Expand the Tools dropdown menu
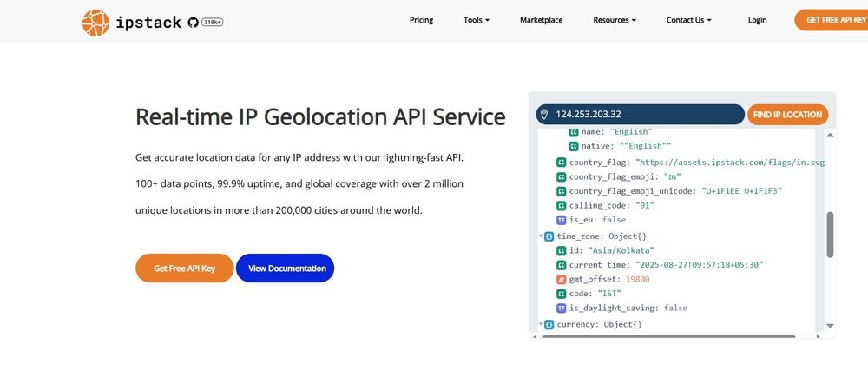This screenshot has height=365, width=868. [x=477, y=20]
